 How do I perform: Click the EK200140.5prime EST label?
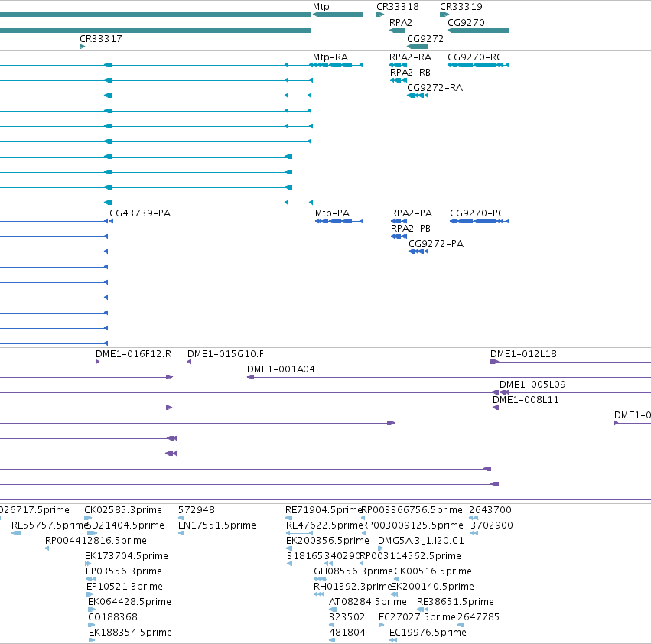tap(433, 587)
